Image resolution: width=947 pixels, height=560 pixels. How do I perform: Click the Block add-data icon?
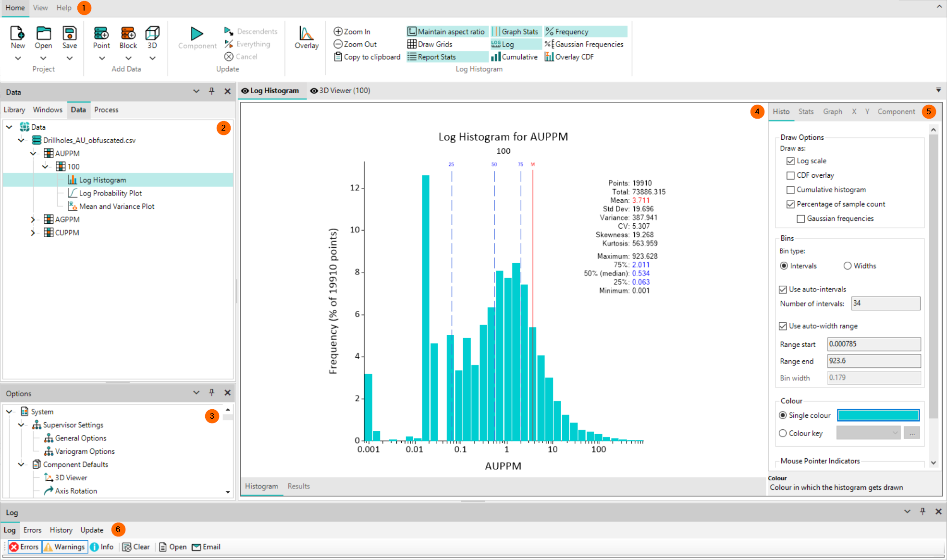pos(128,34)
